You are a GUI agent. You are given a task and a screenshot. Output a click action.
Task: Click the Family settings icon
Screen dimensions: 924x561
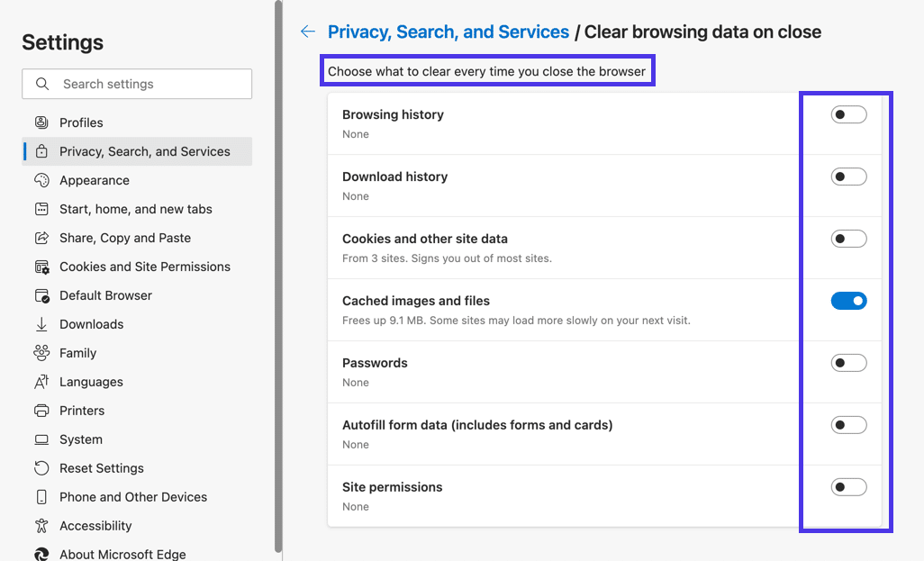(40, 353)
